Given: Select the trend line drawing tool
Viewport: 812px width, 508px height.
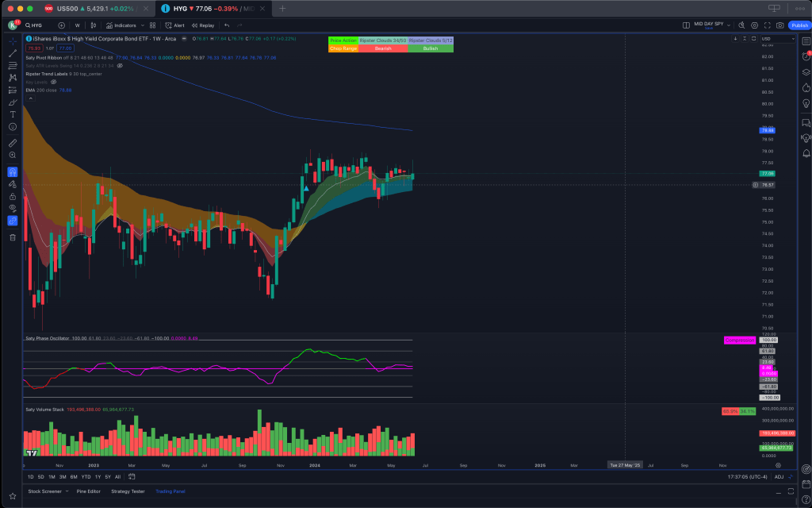Looking at the screenshot, I should click(x=13, y=52).
